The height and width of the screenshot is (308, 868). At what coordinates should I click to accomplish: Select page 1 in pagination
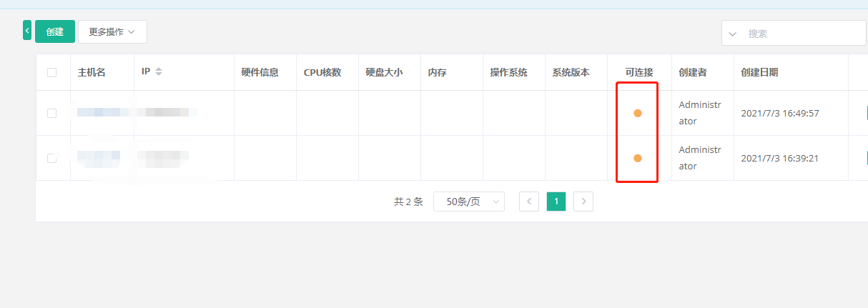pos(556,202)
